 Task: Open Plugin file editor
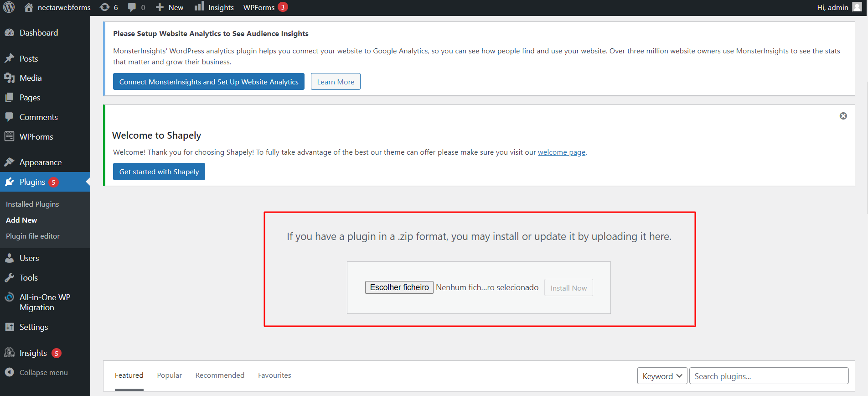(x=33, y=236)
